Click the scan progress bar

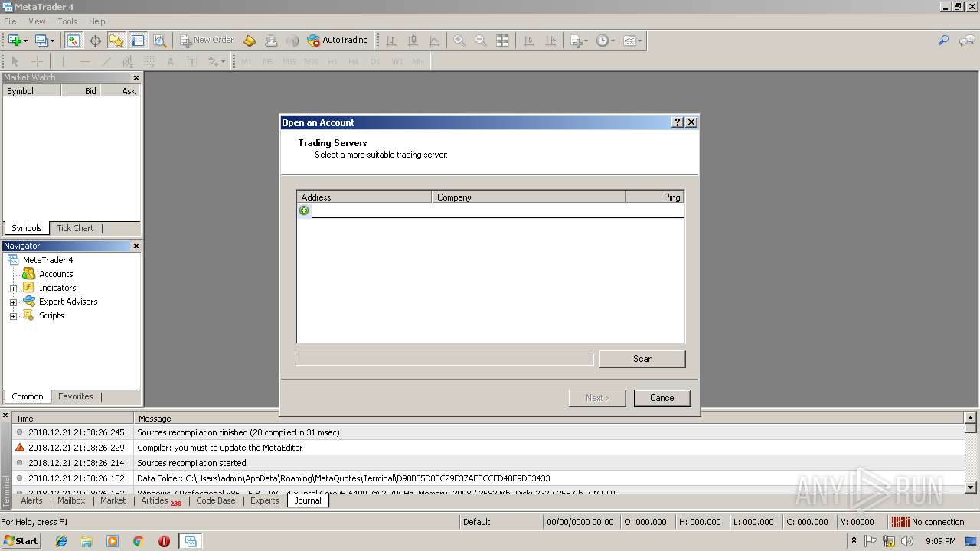coord(444,359)
